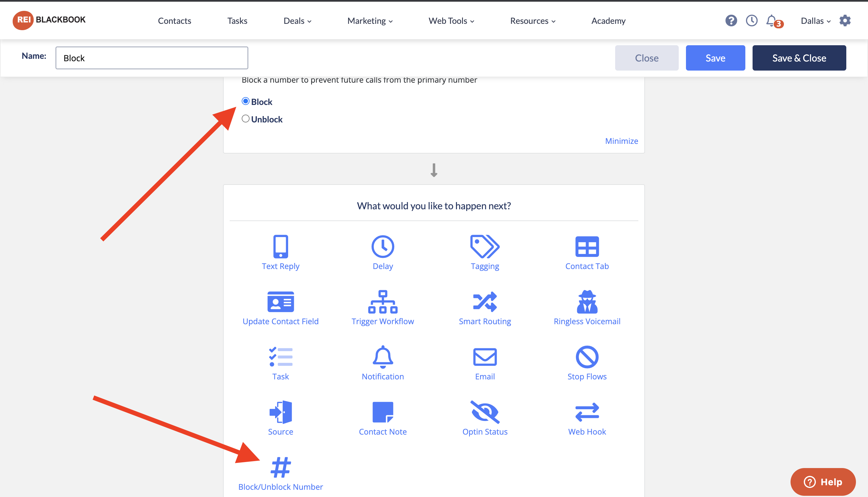
Task: Expand the Deals menu
Action: coord(297,21)
